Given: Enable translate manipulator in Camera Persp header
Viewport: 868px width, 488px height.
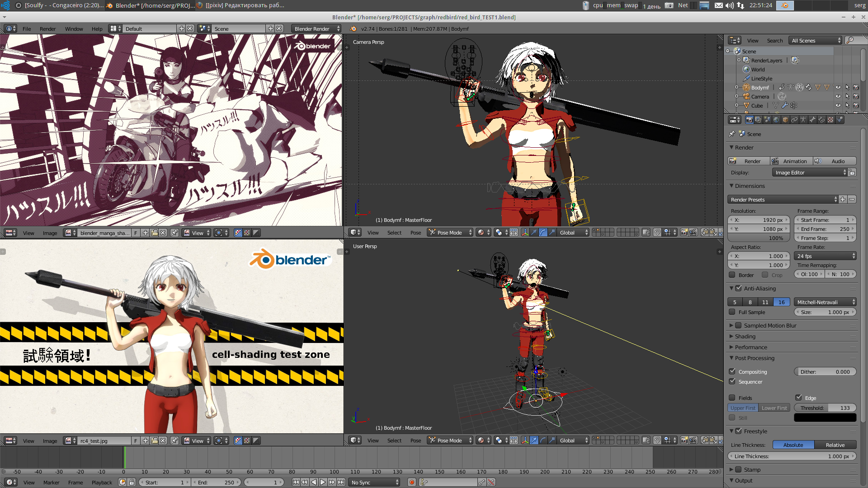Looking at the screenshot, I should pos(534,232).
